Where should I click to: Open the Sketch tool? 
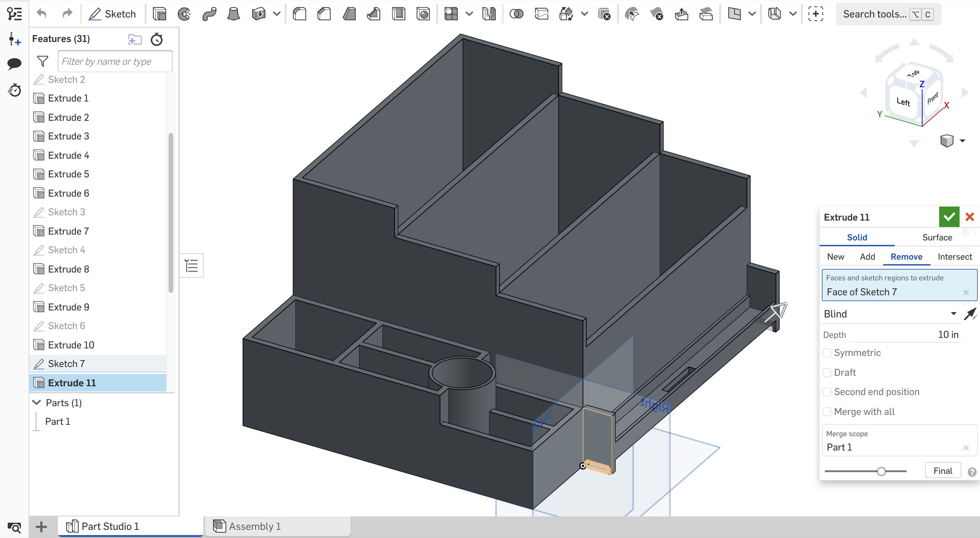[113, 13]
